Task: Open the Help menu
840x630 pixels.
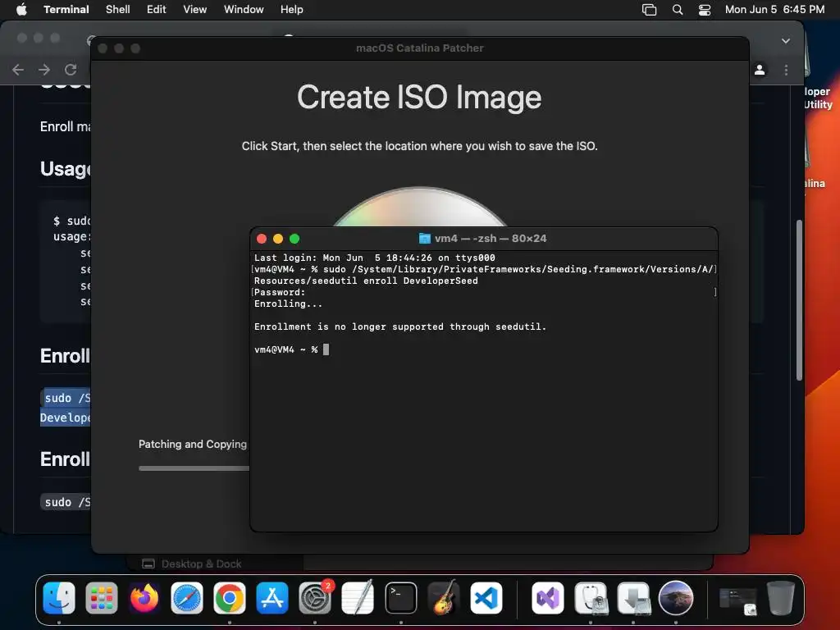Action: 292,9
